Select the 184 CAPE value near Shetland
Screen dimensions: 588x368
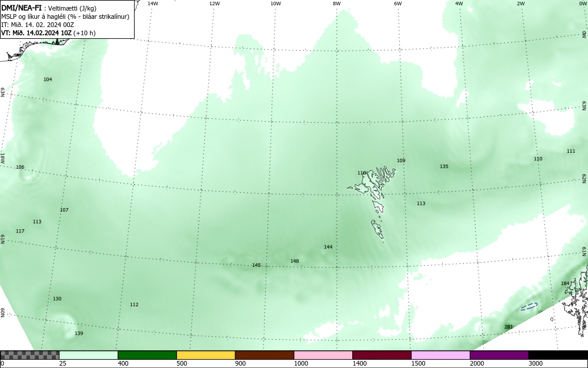point(564,283)
